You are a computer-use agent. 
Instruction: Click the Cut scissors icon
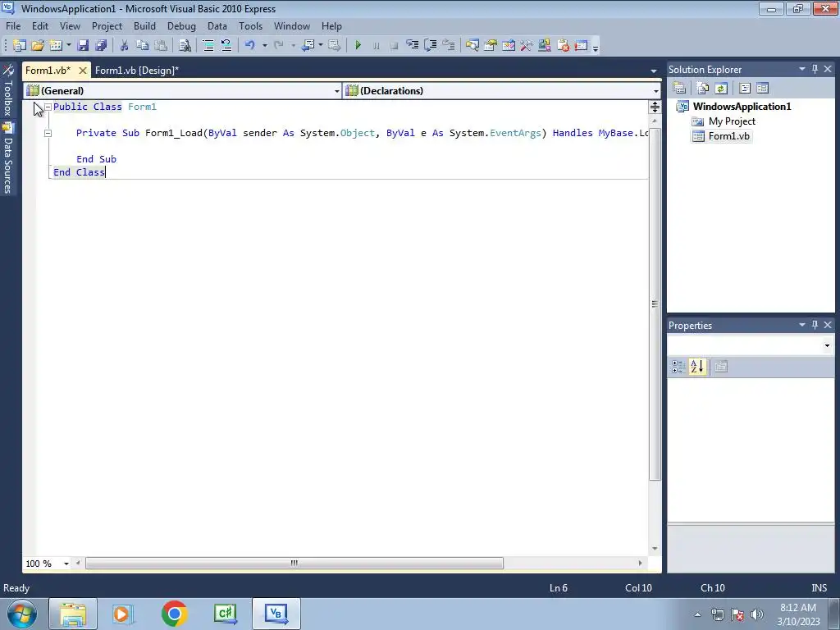pyautogui.click(x=124, y=46)
